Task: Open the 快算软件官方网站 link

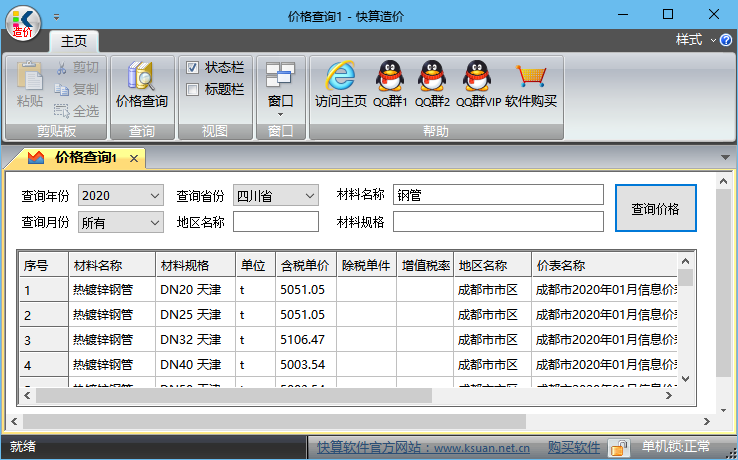Action: click(423, 447)
